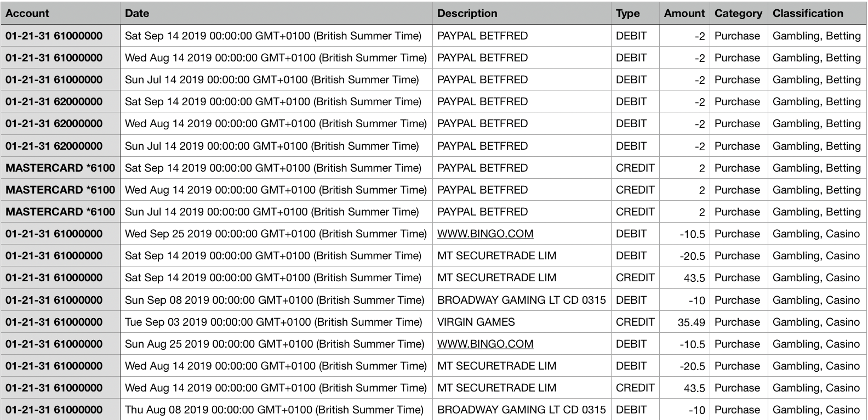
Task: Click the 35.49 amount cell
Action: coord(691,322)
